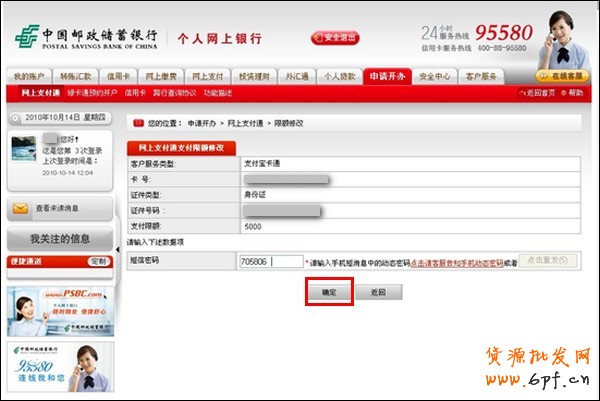Open the 安全中心 tab
This screenshot has width=600, height=401.
(x=432, y=76)
